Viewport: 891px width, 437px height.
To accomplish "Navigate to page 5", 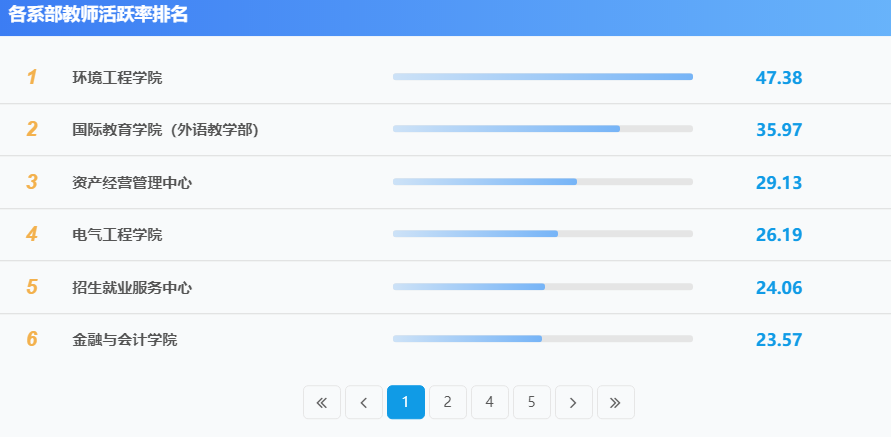I will (532, 402).
